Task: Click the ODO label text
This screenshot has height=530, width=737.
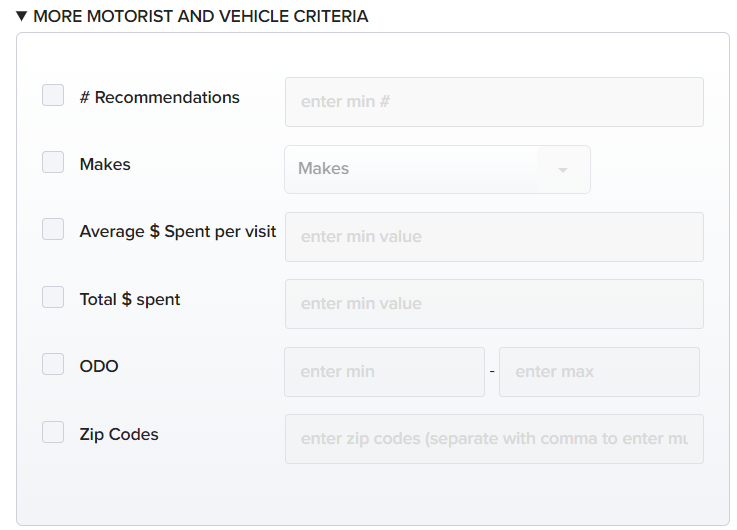Action: (x=99, y=366)
